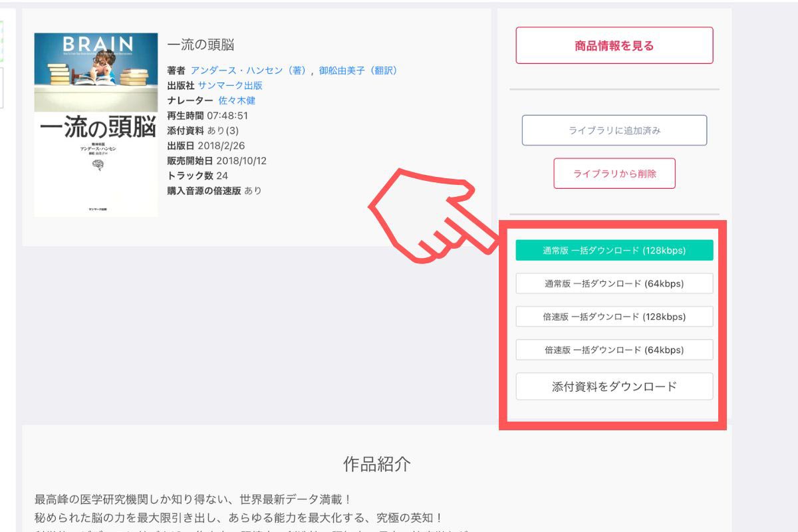The image size is (798, 532).
Task: Open the 商品情報を見る product info page
Action: coord(613,45)
